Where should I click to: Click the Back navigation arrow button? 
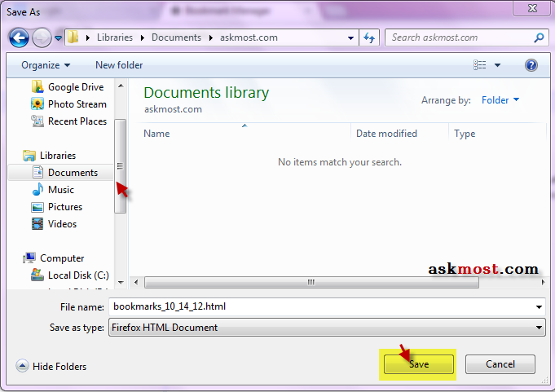19,37
